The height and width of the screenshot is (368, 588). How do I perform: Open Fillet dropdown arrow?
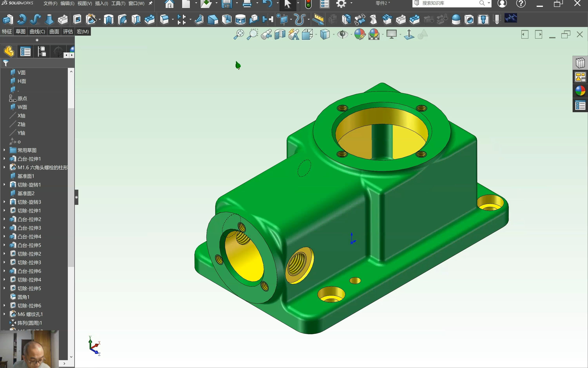pos(173,19)
